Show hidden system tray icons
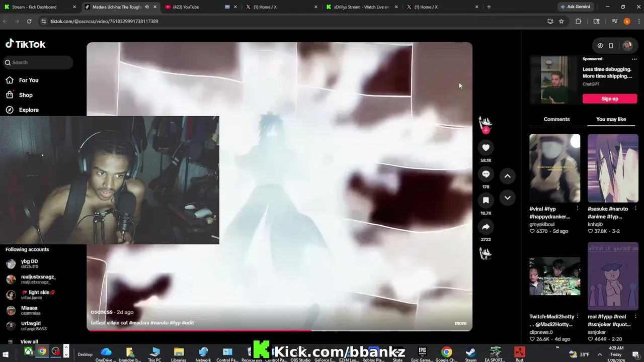Screen dimensions: 644x362 [599, 354]
